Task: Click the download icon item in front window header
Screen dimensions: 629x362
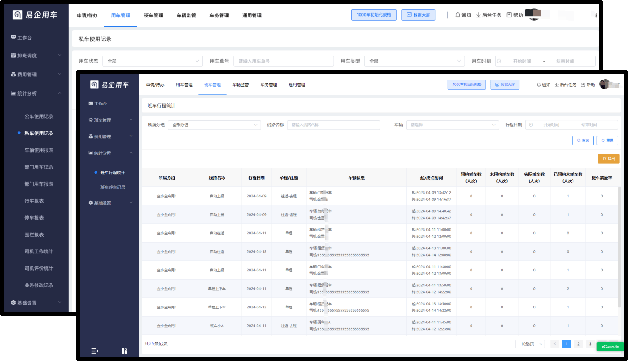Action: [x=565, y=85]
